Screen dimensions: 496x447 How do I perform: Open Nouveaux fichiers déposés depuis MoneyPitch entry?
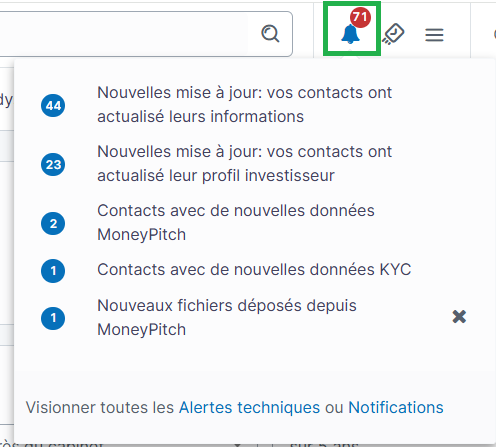click(227, 318)
